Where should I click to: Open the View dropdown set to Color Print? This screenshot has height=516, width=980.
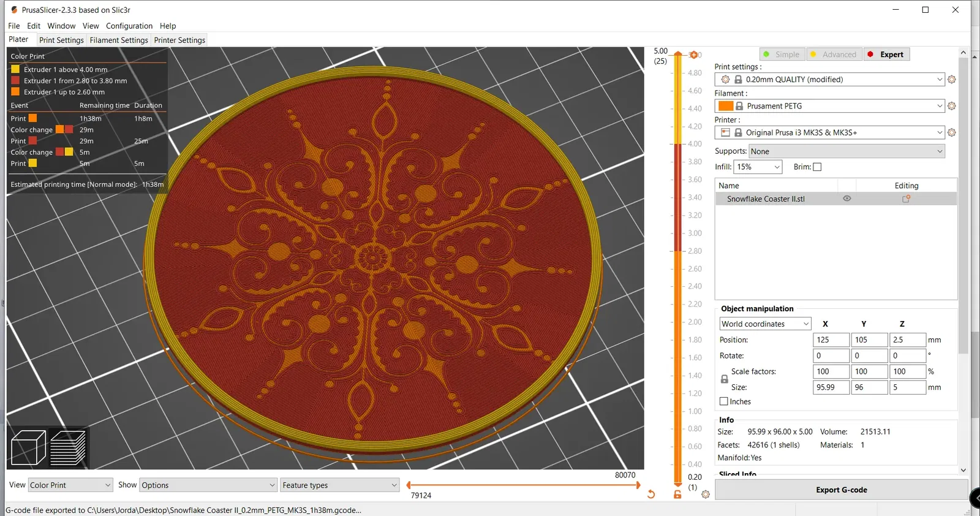click(x=70, y=485)
